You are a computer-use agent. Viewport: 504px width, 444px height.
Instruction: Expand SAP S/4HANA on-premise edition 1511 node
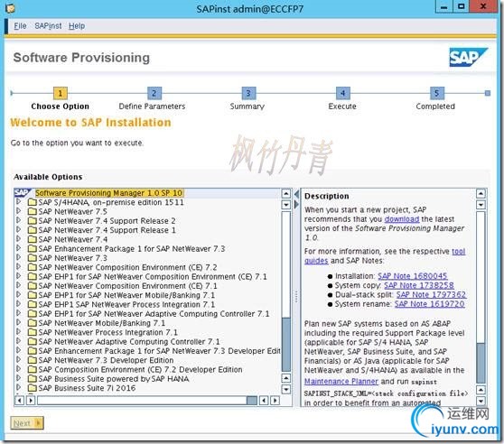click(x=18, y=202)
